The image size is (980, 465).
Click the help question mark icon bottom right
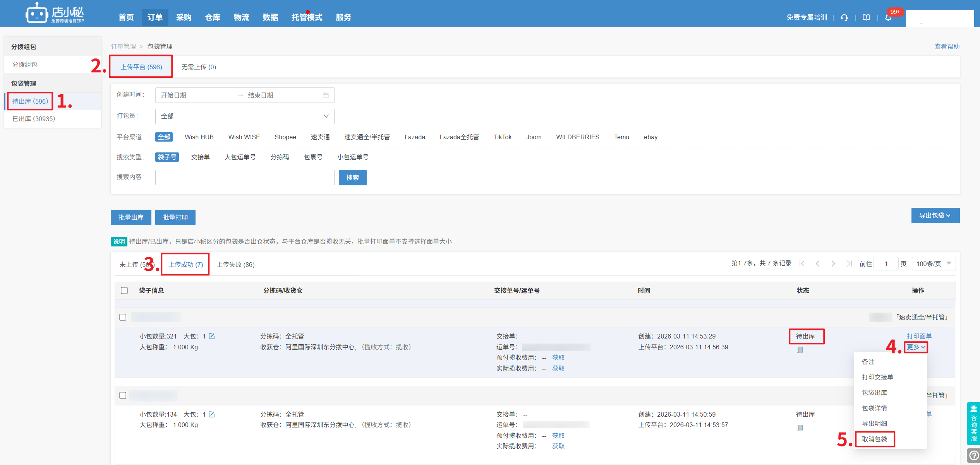[973, 456]
